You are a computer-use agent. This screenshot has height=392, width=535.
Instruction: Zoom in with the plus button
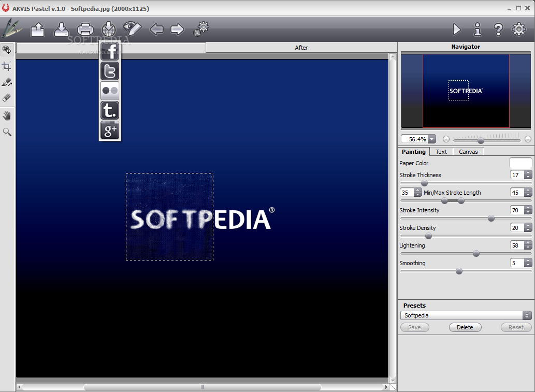(528, 139)
